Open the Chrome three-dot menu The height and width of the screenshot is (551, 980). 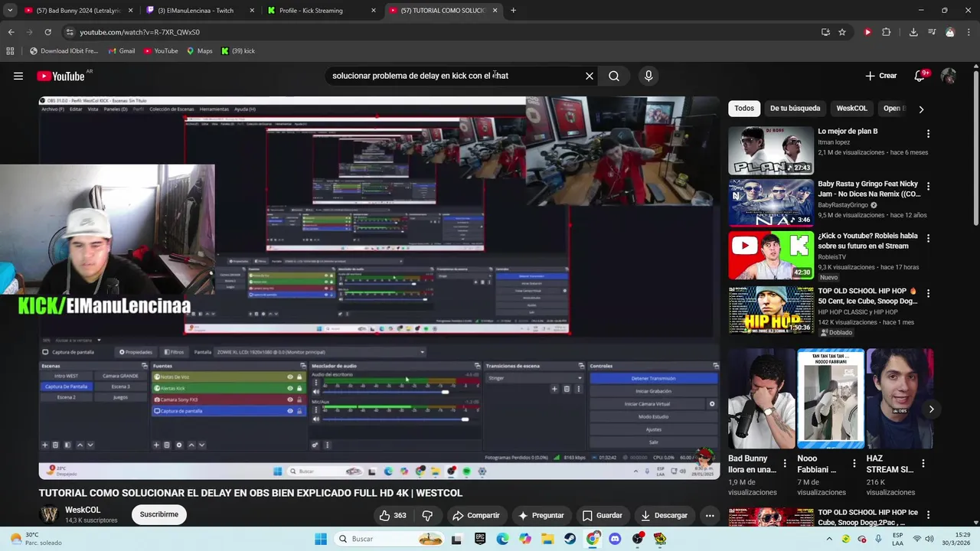tap(969, 32)
